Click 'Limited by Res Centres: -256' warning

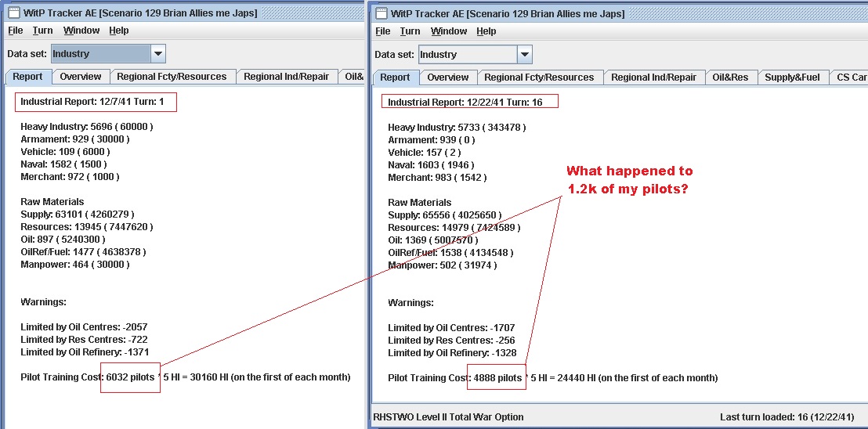pos(452,340)
